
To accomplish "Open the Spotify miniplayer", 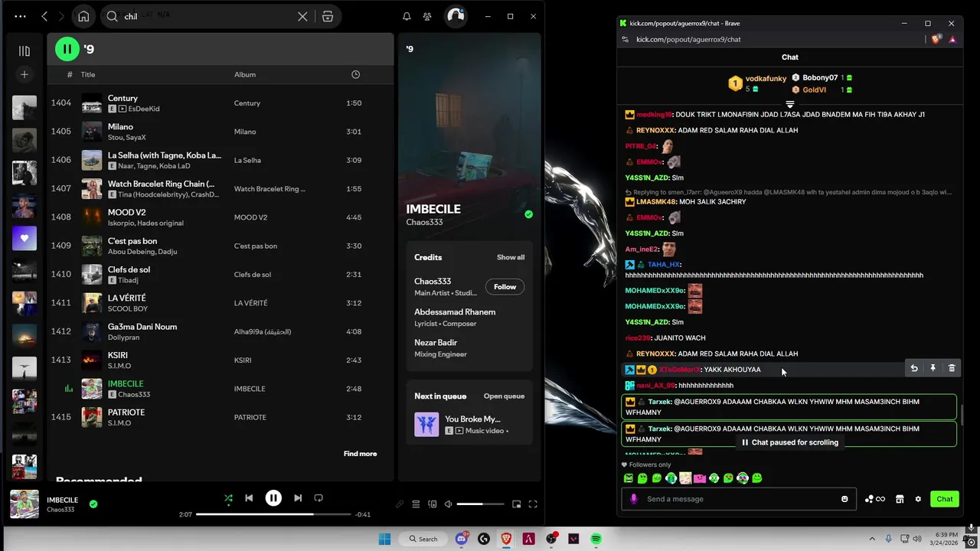I will tap(517, 504).
